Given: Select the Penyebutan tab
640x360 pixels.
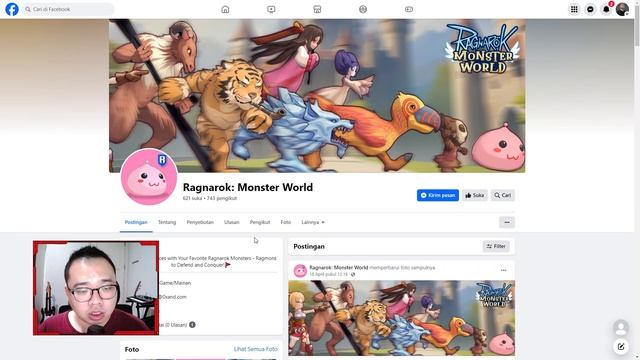Looking at the screenshot, I should pyautogui.click(x=200, y=222).
